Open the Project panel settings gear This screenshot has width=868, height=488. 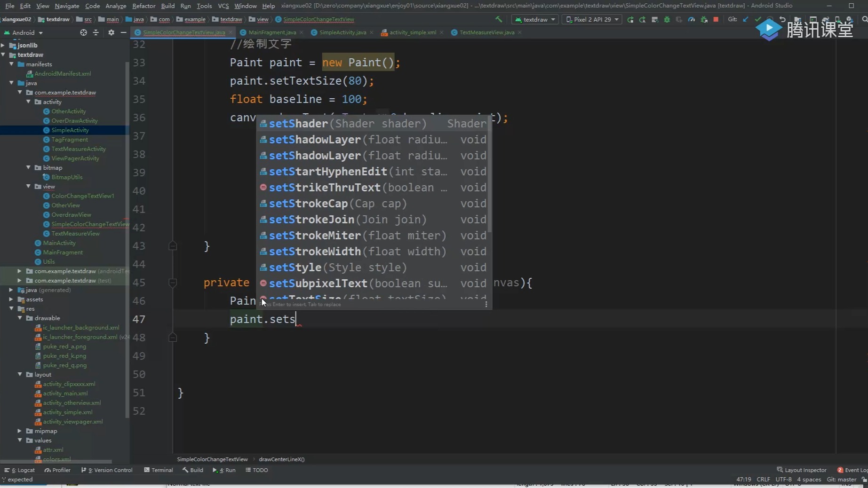click(111, 32)
